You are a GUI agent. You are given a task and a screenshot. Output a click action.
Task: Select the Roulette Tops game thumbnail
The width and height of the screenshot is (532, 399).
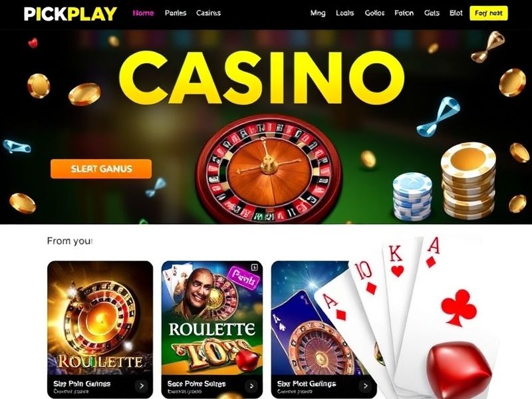pos(212,319)
